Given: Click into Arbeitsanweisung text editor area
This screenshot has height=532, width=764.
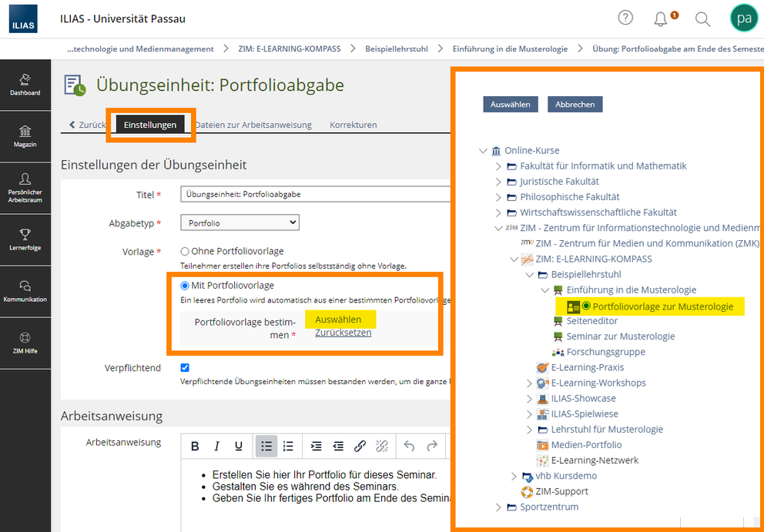Looking at the screenshot, I should 316,495.
